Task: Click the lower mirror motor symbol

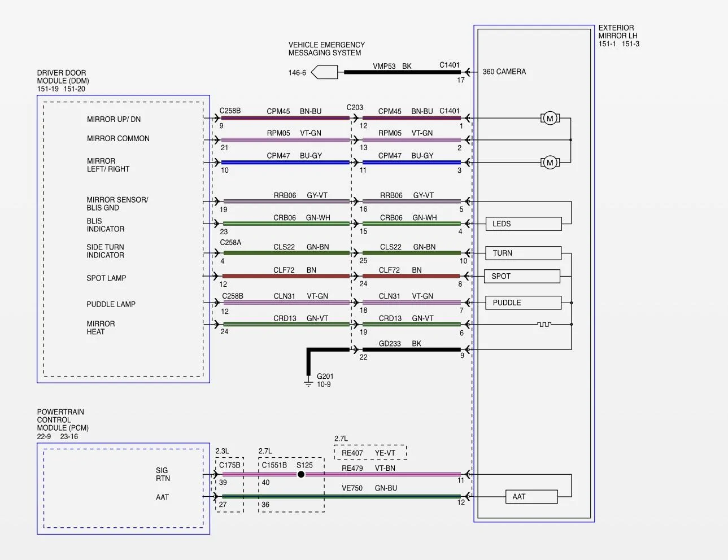Action: [x=550, y=163]
